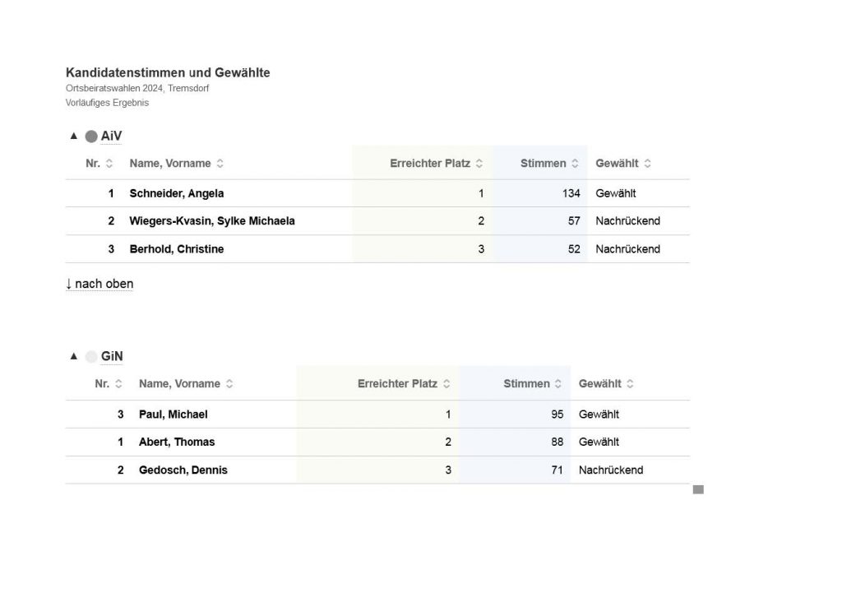This screenshot has width=842, height=616.
Task: Click the gray AiV party color dot
Action: tap(91, 137)
